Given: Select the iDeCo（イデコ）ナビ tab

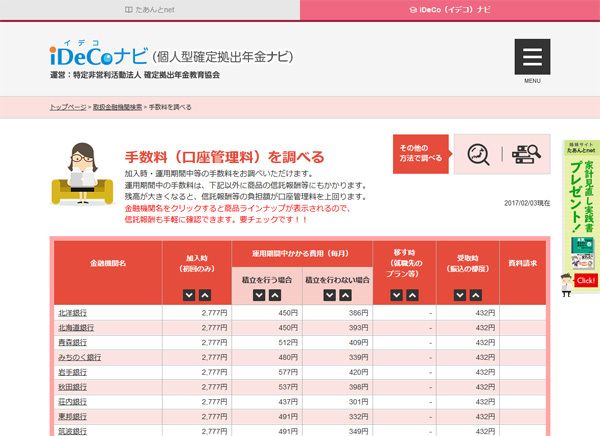Looking at the screenshot, I should pyautogui.click(x=449, y=9).
